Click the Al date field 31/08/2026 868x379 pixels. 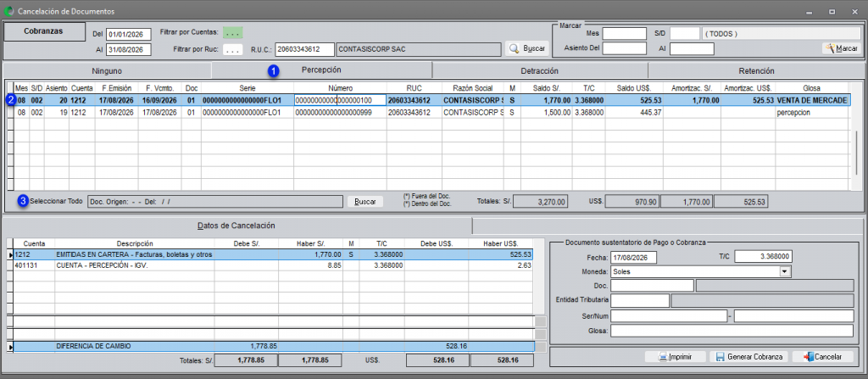pyautogui.click(x=129, y=49)
